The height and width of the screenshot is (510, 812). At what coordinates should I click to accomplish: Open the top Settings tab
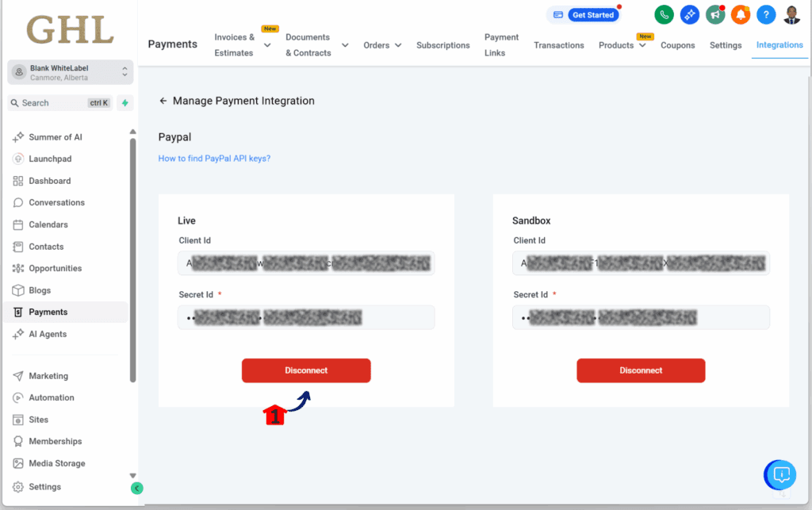tap(726, 45)
